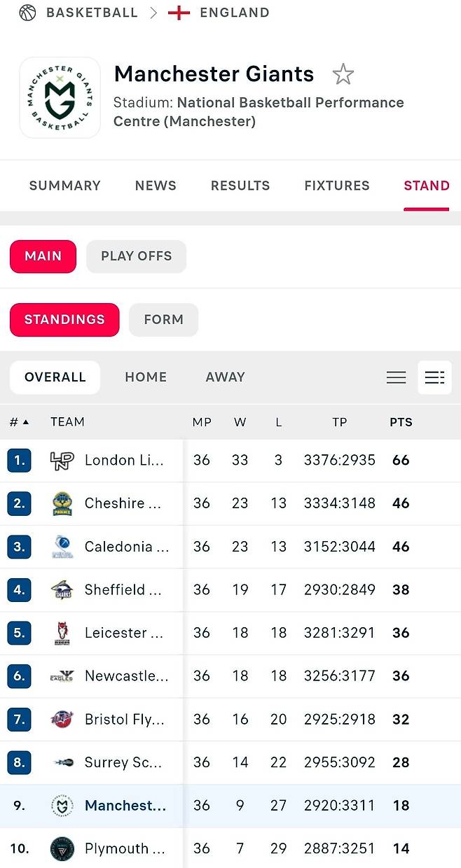Switch to the compact table view icon
The width and height of the screenshot is (461, 868).
[397, 377]
